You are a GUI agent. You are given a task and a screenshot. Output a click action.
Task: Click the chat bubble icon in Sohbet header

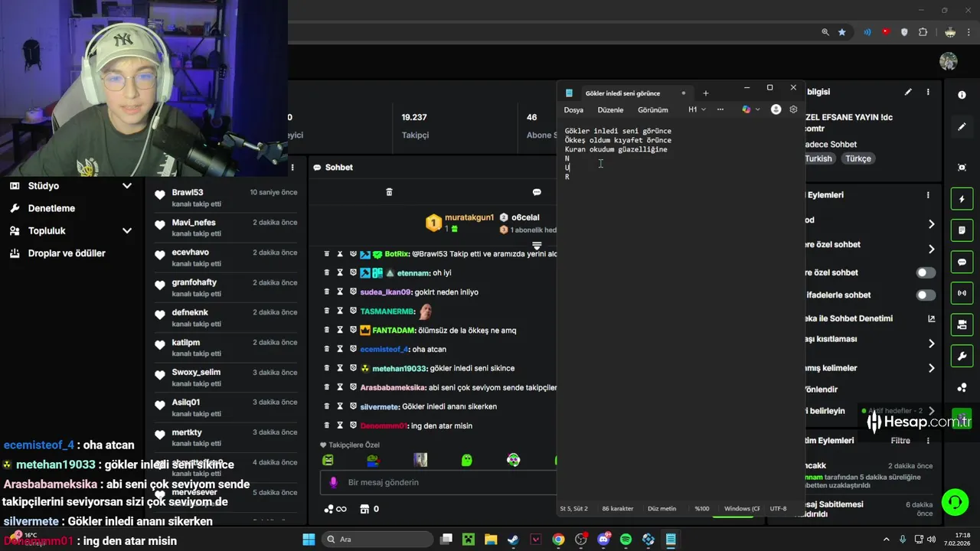click(x=537, y=192)
